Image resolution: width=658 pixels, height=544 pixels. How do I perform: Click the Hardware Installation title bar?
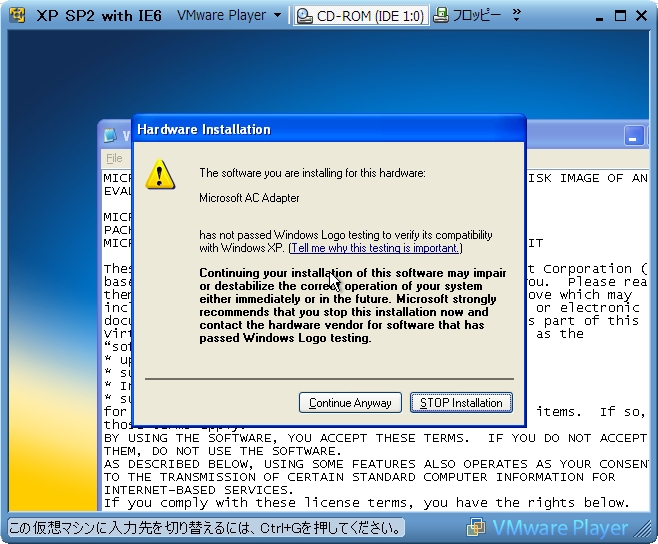329,129
